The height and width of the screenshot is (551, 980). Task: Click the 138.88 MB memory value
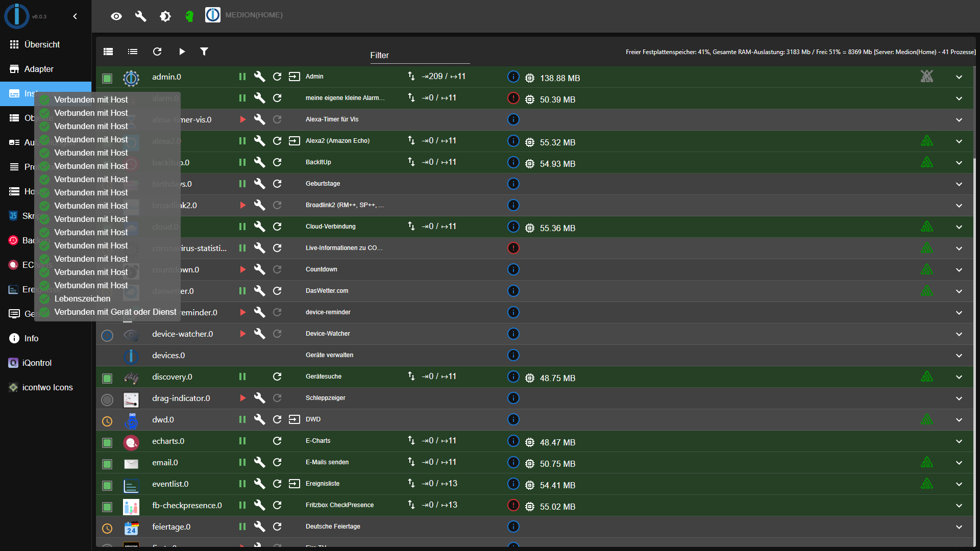(x=560, y=78)
